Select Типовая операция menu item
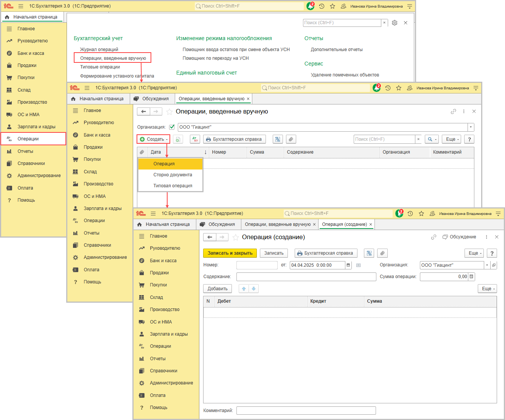505x420 pixels. pyautogui.click(x=171, y=186)
